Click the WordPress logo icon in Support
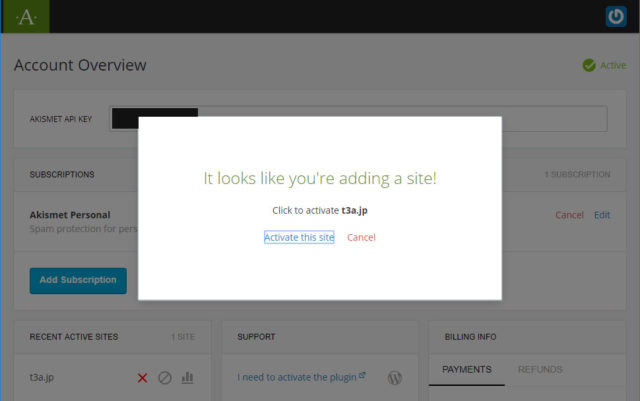 395,378
